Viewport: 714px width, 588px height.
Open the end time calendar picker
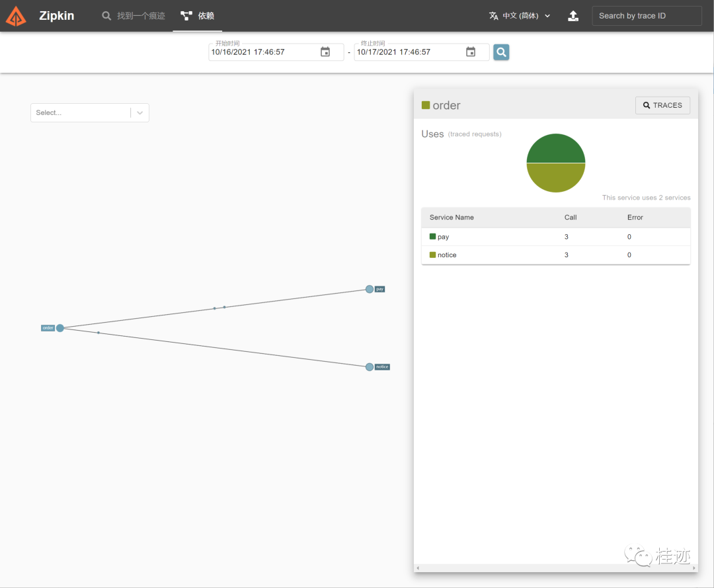[x=471, y=52]
